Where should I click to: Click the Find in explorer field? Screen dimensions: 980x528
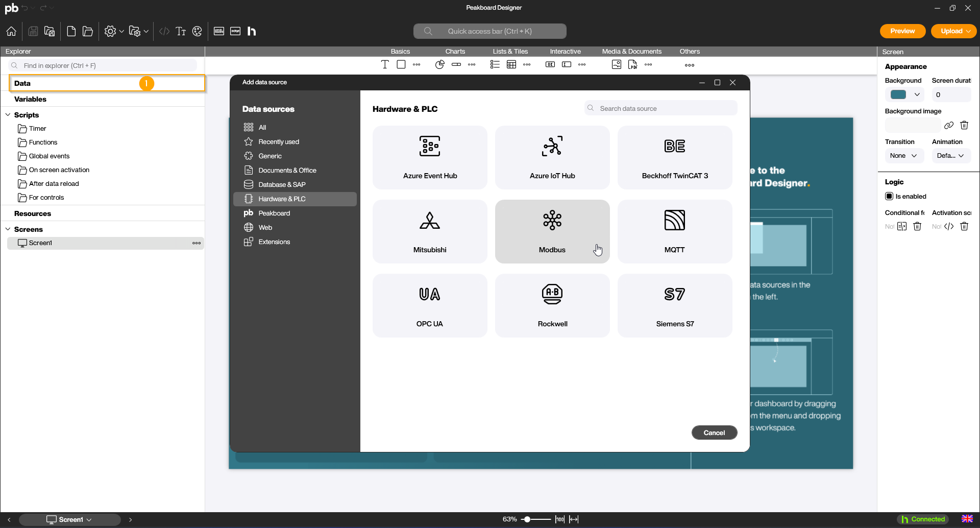[103, 65]
